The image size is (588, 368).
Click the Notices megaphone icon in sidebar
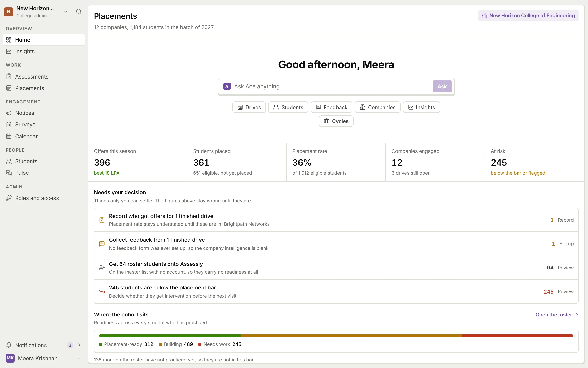tap(9, 113)
